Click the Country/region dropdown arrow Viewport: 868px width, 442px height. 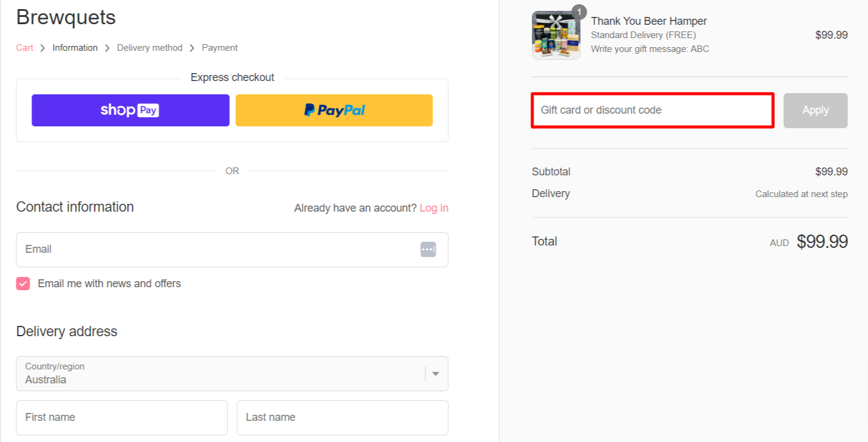tap(436, 374)
